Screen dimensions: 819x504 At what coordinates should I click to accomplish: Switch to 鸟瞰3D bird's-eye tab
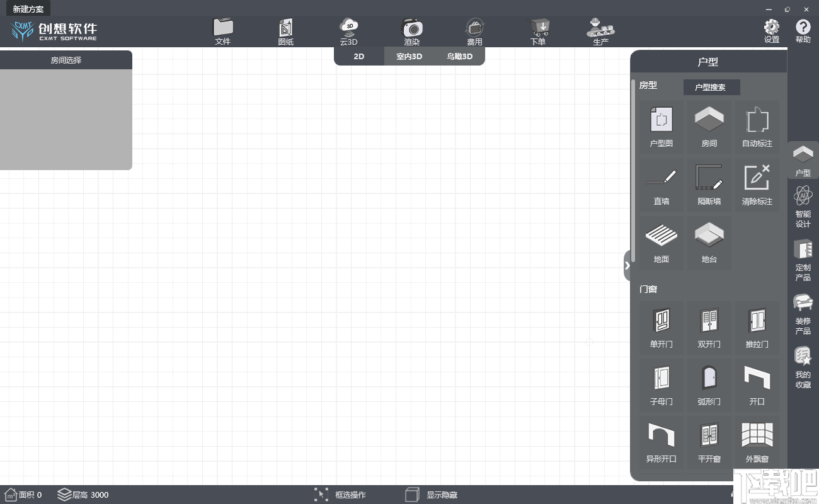click(460, 56)
